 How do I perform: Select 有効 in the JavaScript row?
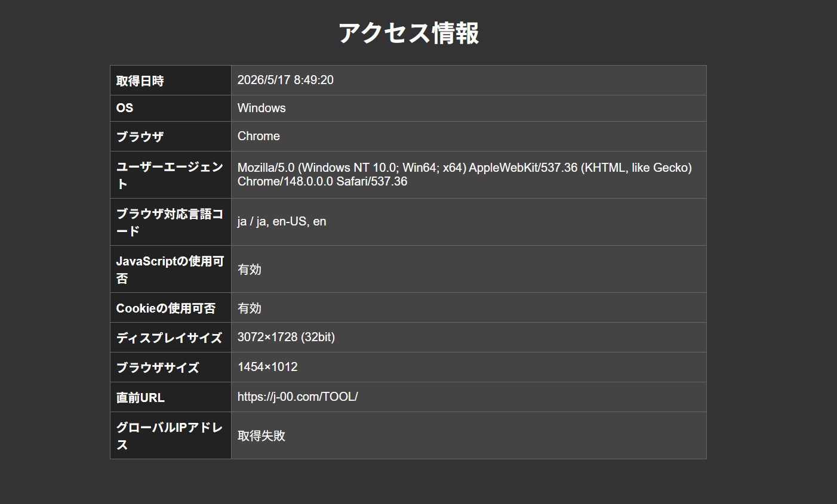pyautogui.click(x=249, y=269)
